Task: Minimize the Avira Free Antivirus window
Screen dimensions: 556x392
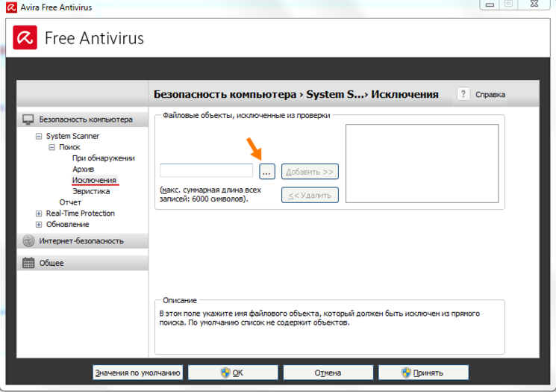Action: (490, 4)
